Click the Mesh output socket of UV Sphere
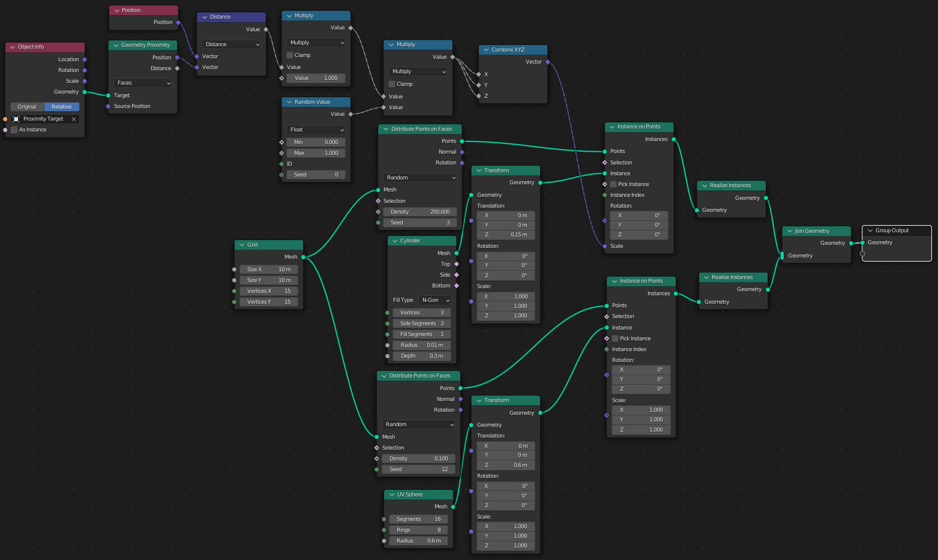This screenshot has height=560, width=938. pos(453,507)
